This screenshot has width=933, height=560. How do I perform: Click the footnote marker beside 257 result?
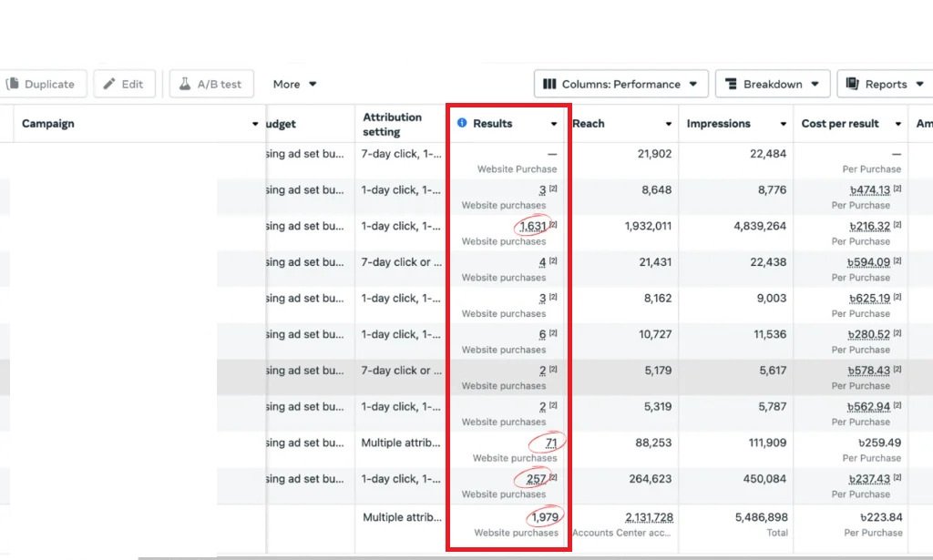point(553,478)
